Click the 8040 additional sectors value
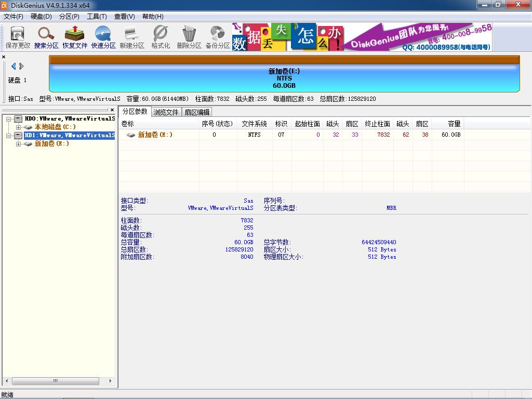The height and width of the screenshot is (399, 532). click(247, 257)
